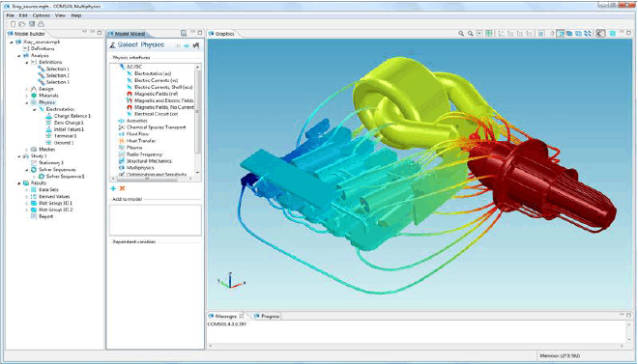Click the help book icon in Model Wizard header
Image resolution: width=638 pixels, height=364 pixels.
184,34
